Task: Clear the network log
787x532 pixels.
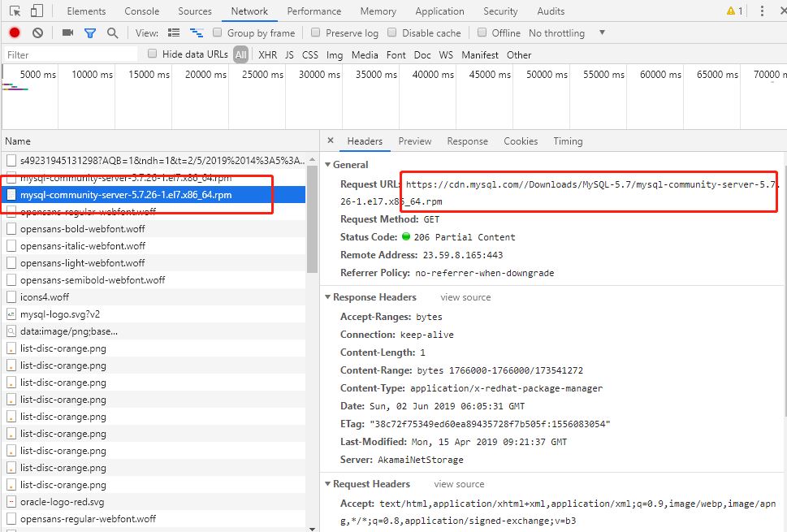Action: (x=37, y=32)
